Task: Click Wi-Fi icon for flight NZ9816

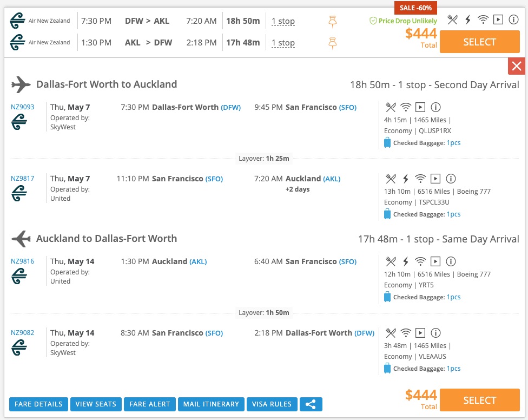Action: (420, 261)
